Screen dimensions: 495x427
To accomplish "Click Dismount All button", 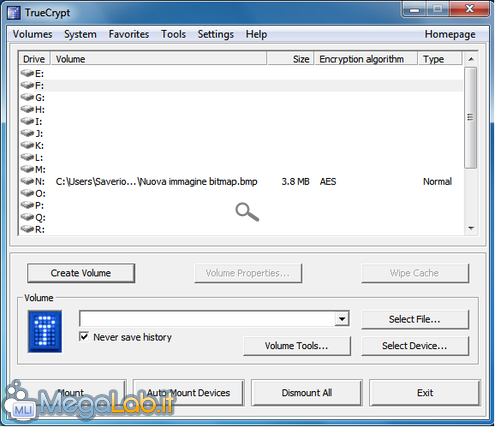I will click(x=307, y=393).
